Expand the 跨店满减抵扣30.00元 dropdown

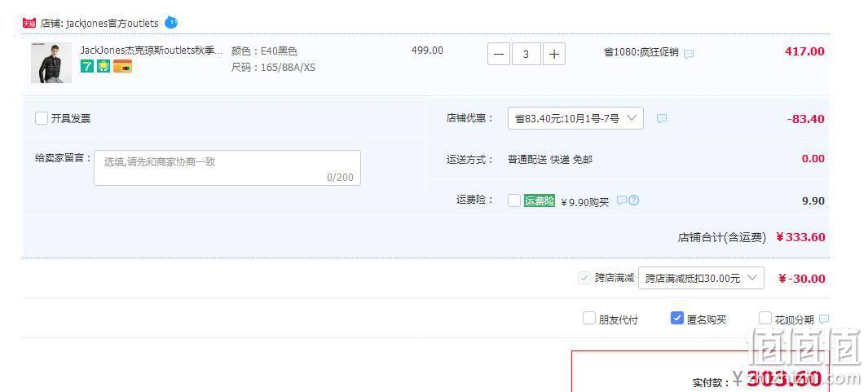(x=702, y=278)
